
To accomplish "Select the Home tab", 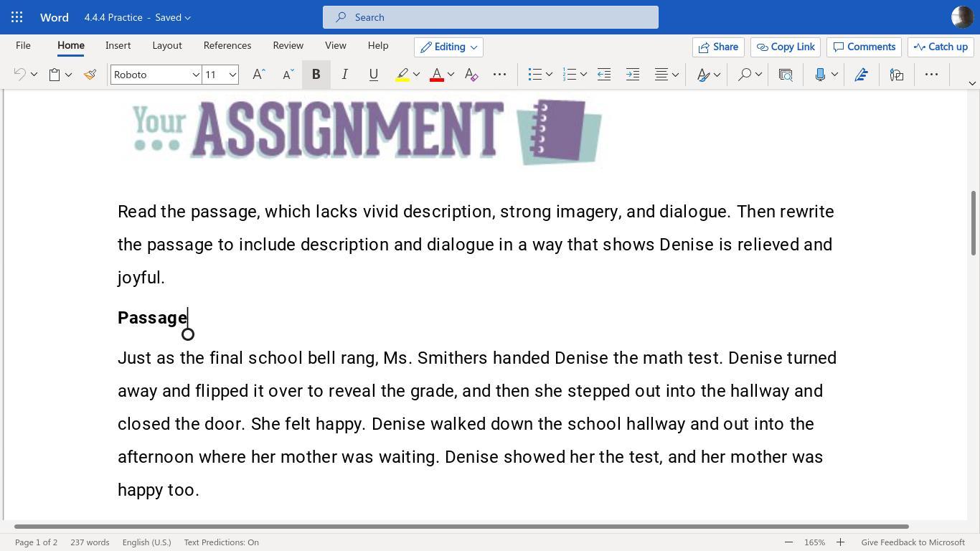I will tap(71, 45).
